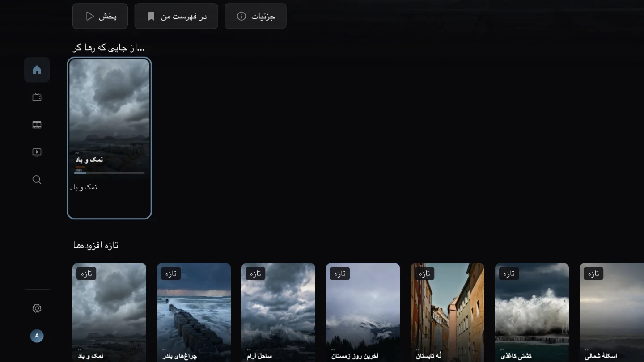The width and height of the screenshot is (644, 362).
Task: Open the Settings gear icon
Action: tap(37, 308)
